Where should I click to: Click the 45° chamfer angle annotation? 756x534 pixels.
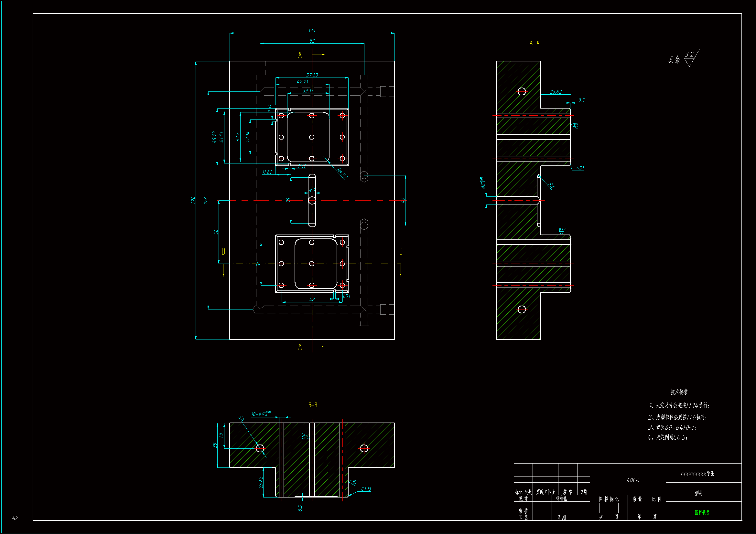[x=580, y=168]
